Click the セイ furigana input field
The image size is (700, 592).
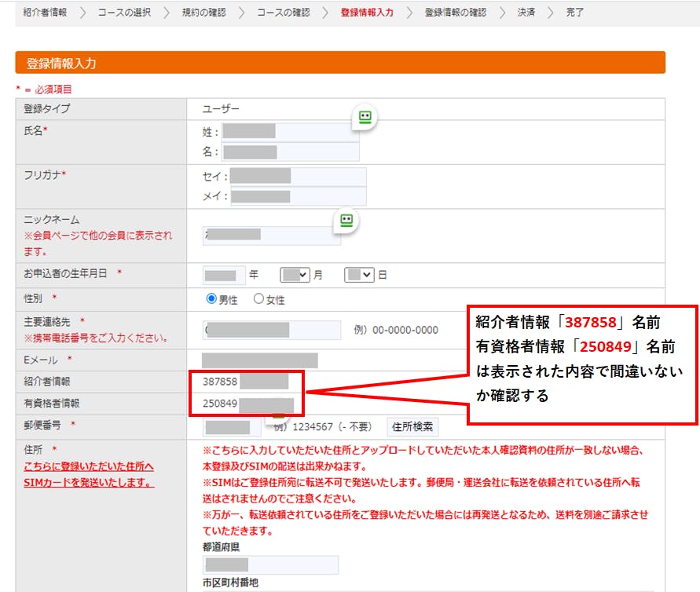(298, 177)
